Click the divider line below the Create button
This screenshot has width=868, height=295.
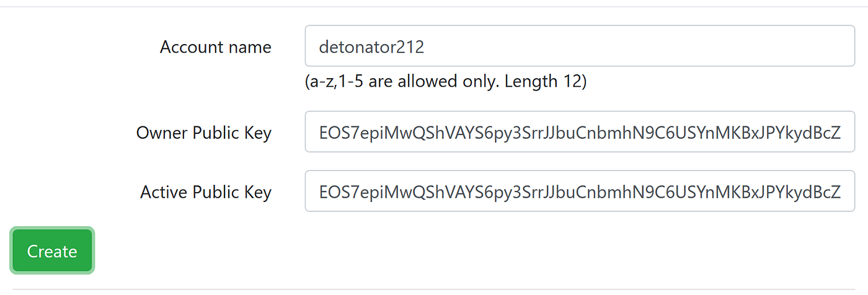pyautogui.click(x=434, y=289)
